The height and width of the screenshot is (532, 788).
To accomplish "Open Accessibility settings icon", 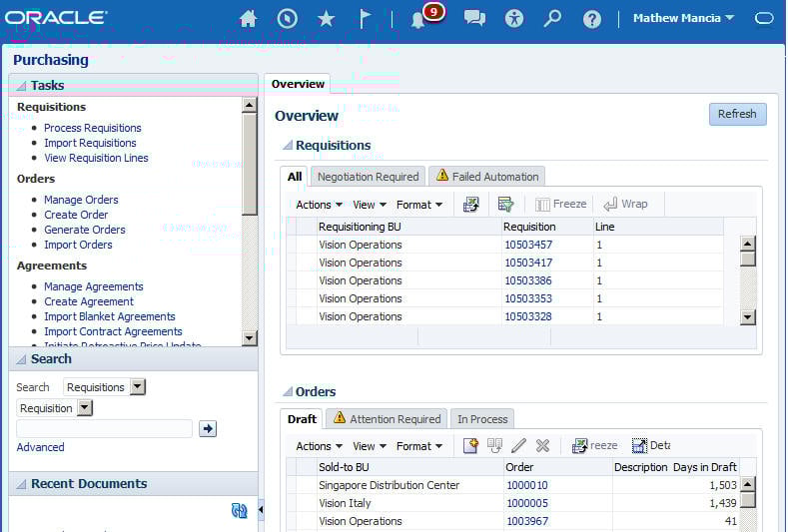I will [x=513, y=19].
